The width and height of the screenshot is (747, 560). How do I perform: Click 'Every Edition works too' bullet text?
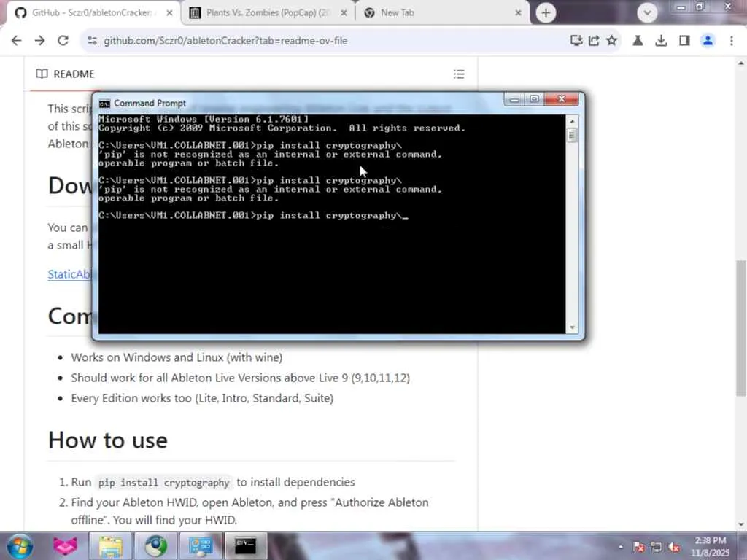(x=203, y=398)
